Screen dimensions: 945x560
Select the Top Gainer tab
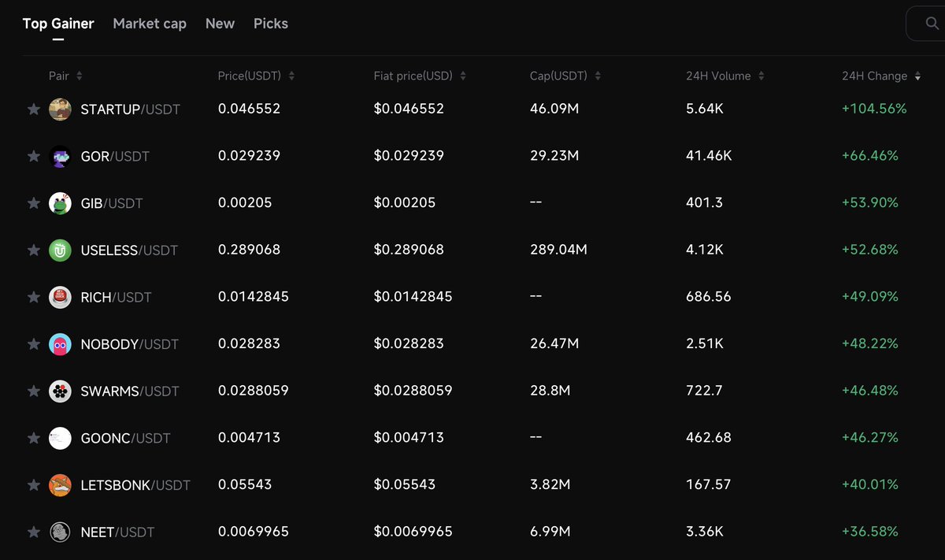[x=58, y=24]
